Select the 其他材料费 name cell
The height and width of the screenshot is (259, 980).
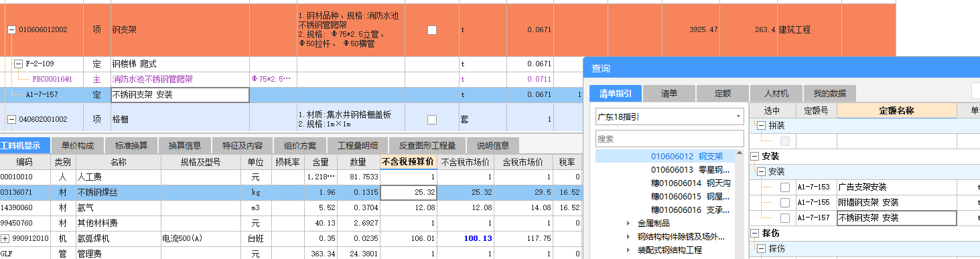tap(118, 224)
